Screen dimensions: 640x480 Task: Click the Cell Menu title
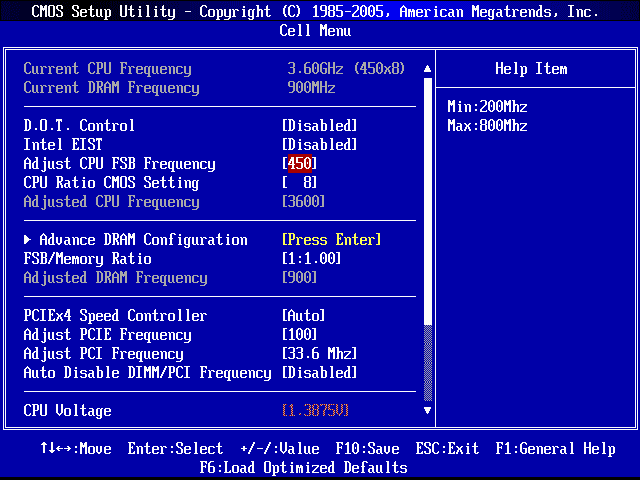point(315,31)
